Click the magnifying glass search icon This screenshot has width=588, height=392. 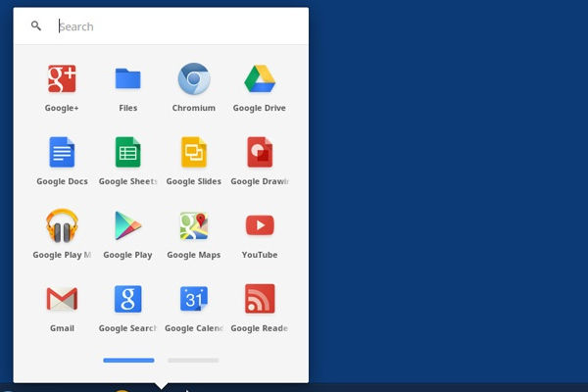click(36, 26)
